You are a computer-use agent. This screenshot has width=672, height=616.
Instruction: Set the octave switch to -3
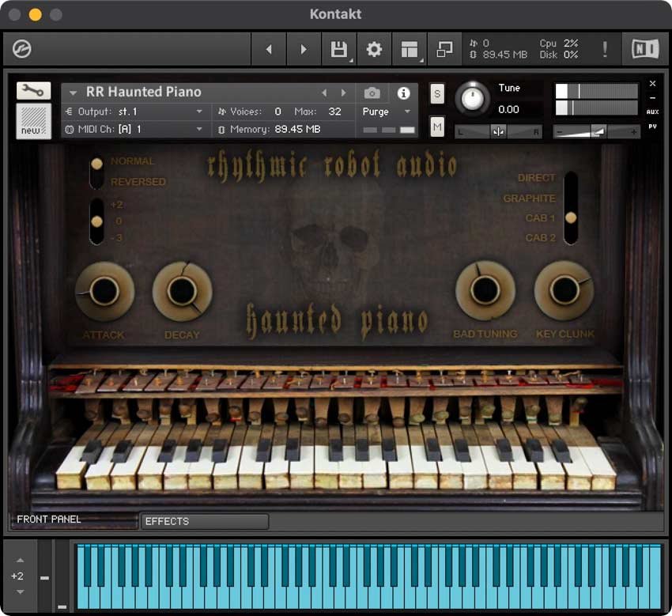pos(117,237)
